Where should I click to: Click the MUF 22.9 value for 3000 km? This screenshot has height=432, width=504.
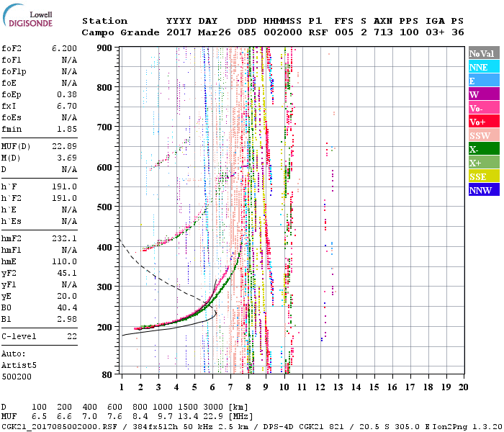click(213, 417)
